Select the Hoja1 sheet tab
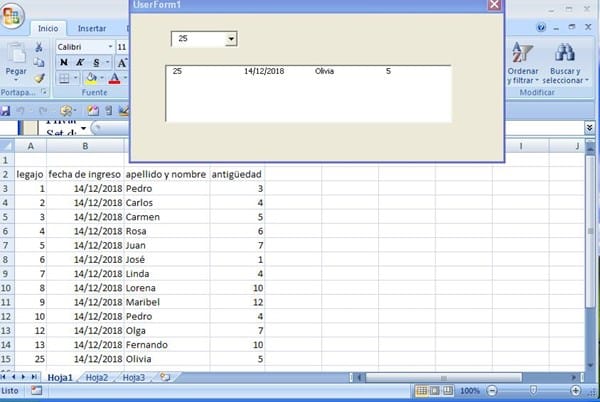 coord(60,378)
